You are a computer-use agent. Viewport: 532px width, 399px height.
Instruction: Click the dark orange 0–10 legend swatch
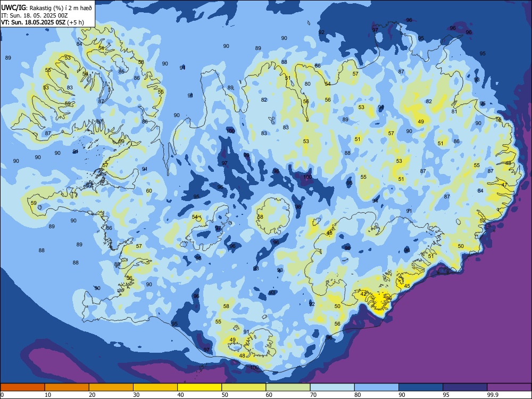pos(22,387)
